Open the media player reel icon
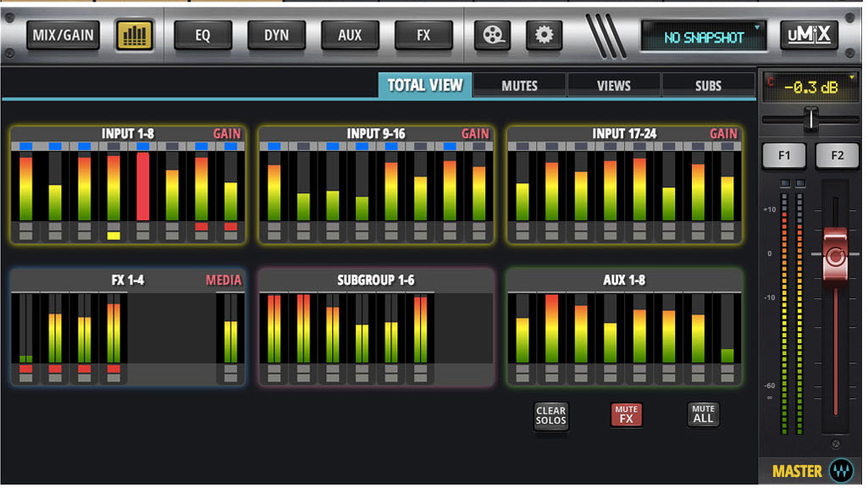 coord(492,36)
